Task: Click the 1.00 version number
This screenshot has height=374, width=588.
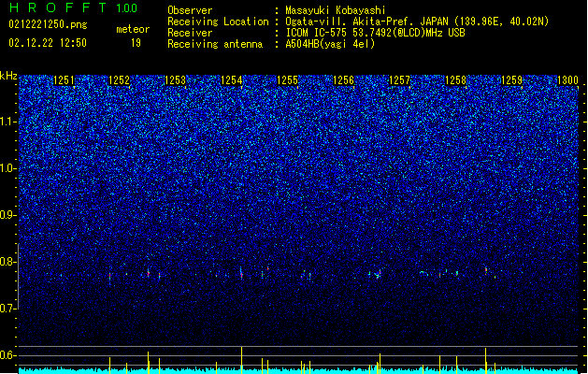Action: click(x=127, y=7)
